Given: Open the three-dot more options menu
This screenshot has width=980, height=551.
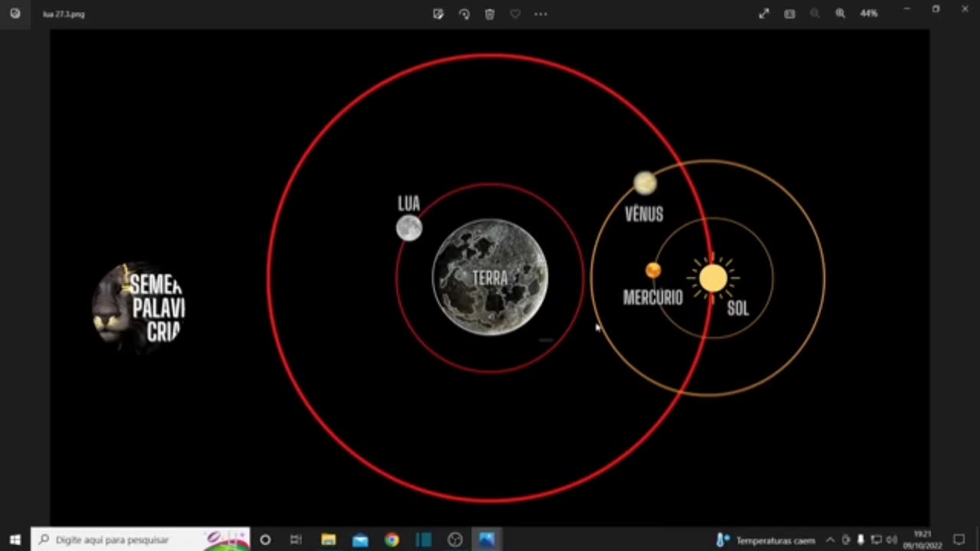Looking at the screenshot, I should [x=541, y=14].
